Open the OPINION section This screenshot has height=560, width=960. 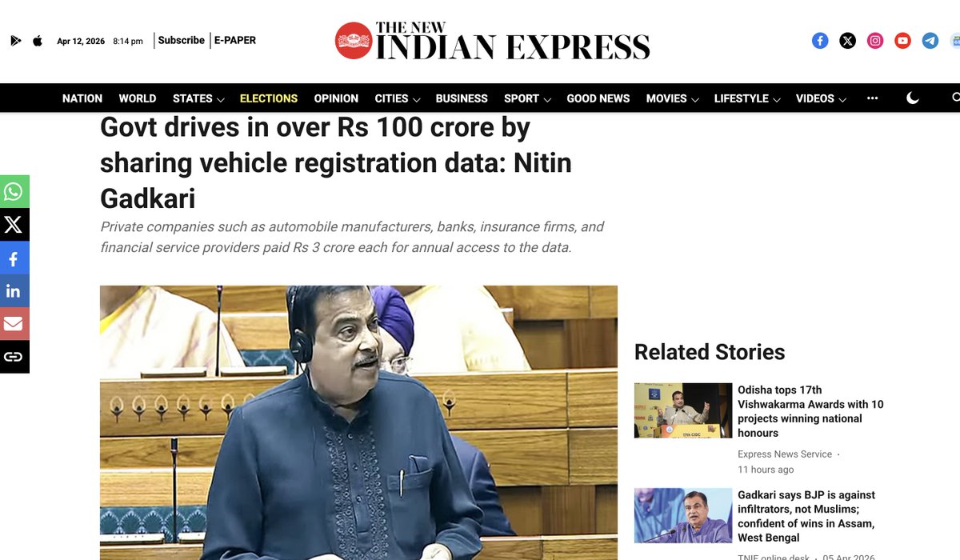[336, 98]
